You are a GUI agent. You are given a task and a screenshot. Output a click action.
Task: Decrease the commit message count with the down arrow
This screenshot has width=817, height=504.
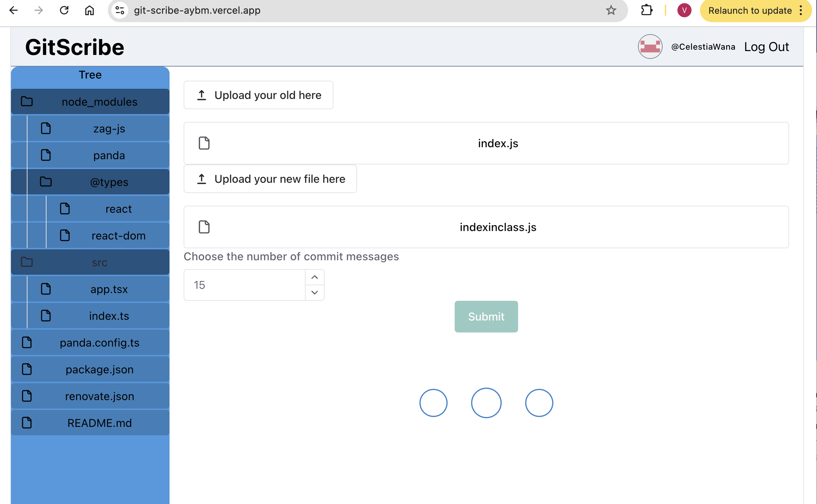(314, 293)
